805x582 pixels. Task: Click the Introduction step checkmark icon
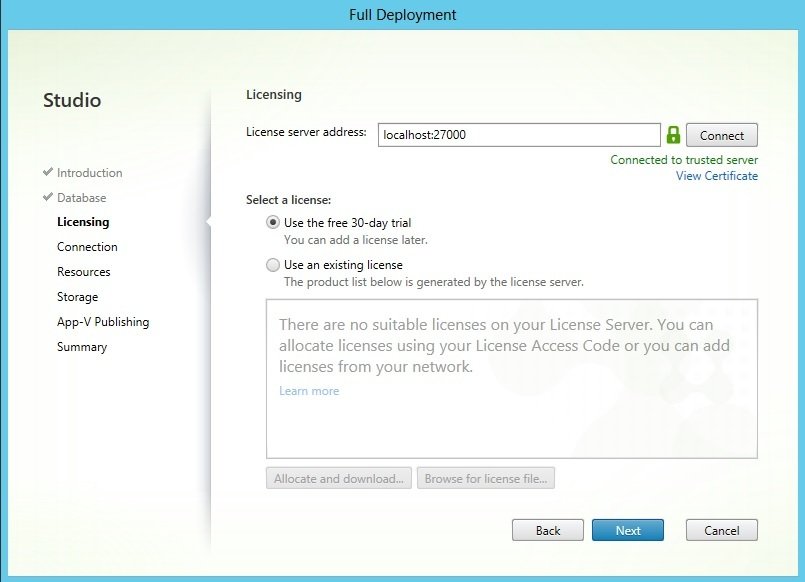[x=48, y=171]
